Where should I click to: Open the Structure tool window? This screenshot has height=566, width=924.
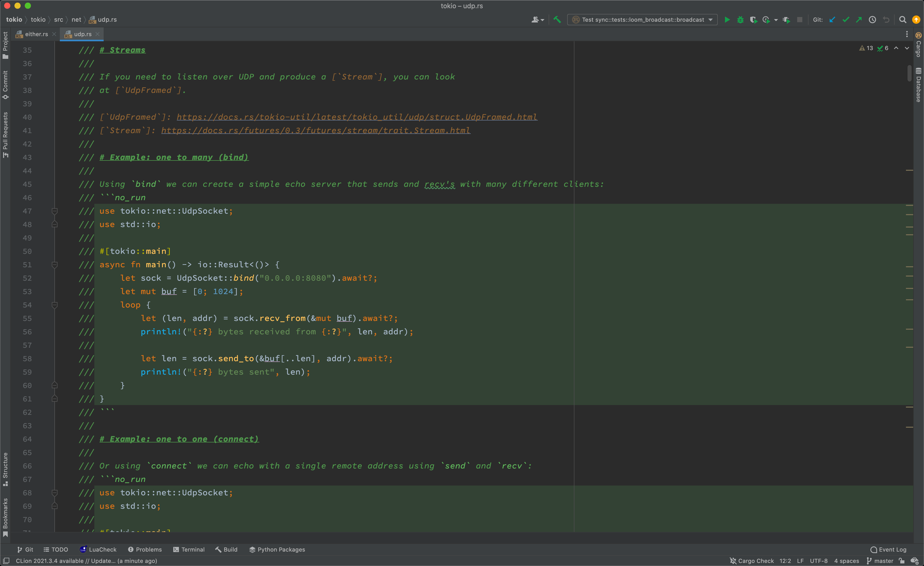(x=5, y=469)
